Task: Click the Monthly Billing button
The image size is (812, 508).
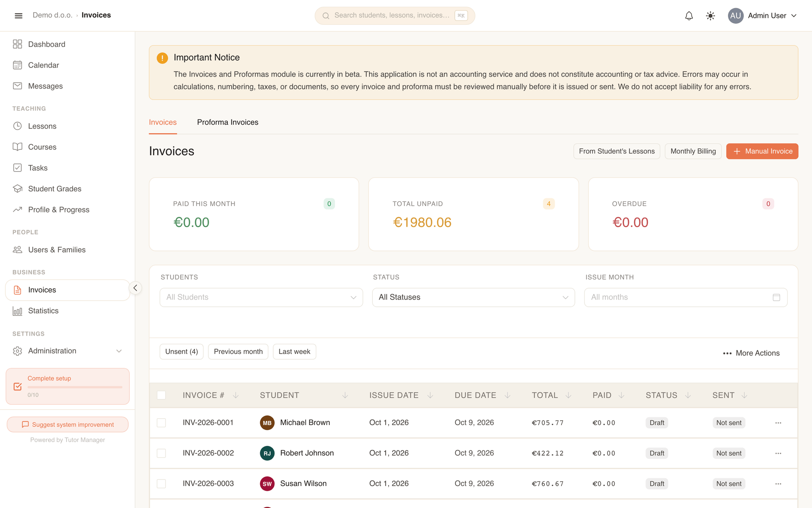Action: tap(693, 151)
